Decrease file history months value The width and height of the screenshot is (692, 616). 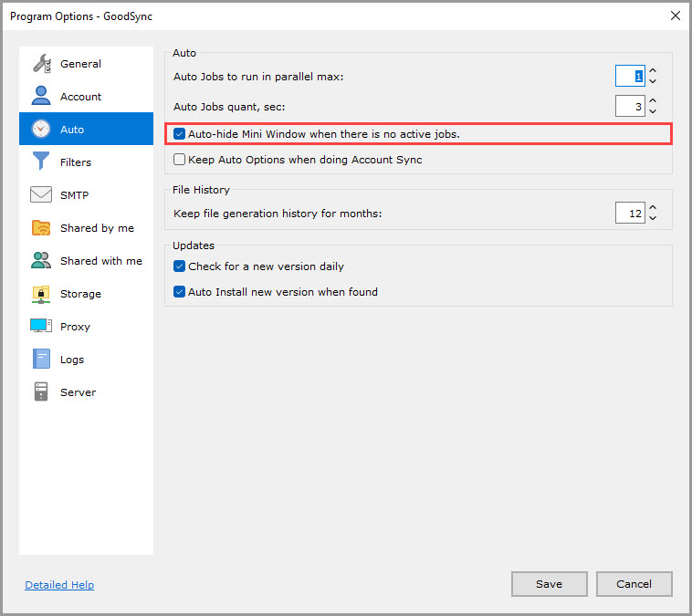[653, 218]
